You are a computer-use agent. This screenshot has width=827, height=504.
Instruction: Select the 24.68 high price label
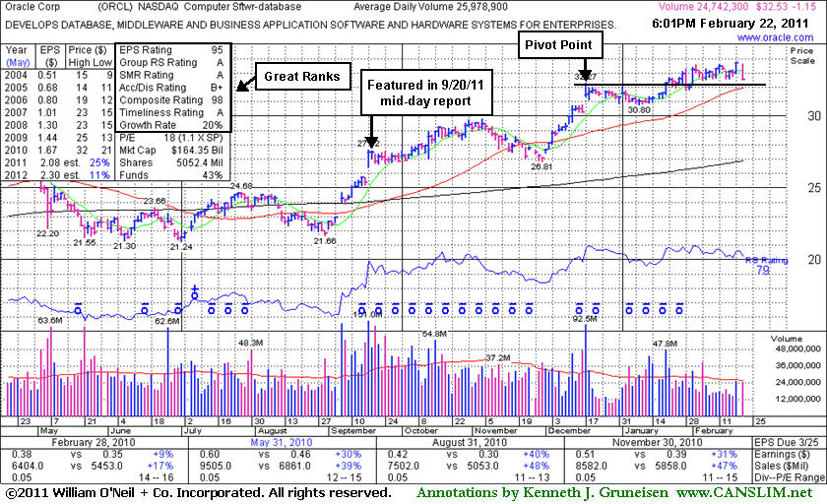click(x=241, y=186)
